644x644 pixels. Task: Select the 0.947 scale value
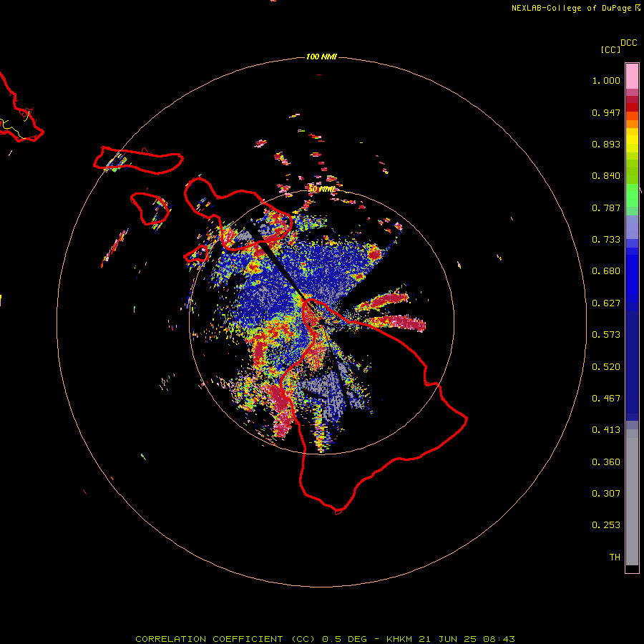(x=606, y=112)
